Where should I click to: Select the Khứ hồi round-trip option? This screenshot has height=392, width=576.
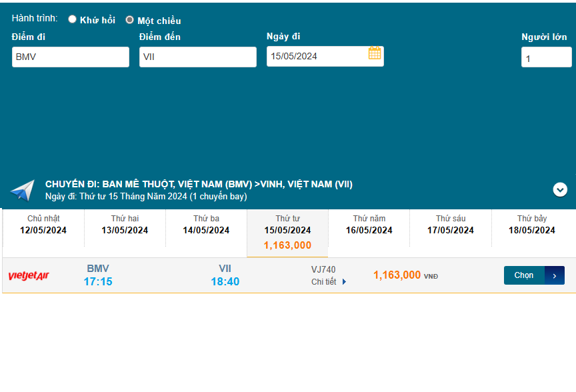(x=73, y=19)
